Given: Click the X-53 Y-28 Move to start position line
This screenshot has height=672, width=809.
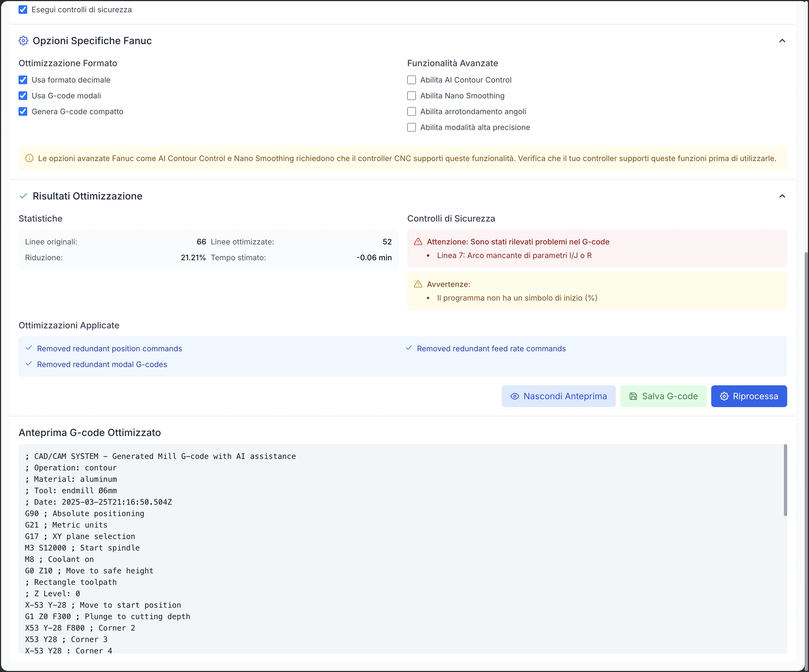Looking at the screenshot, I should click(103, 605).
